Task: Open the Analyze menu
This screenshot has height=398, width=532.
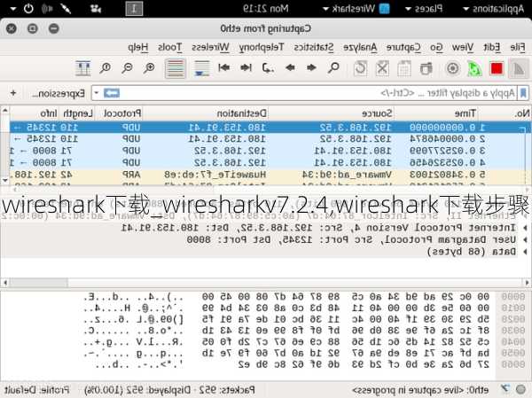Action: click(x=360, y=47)
